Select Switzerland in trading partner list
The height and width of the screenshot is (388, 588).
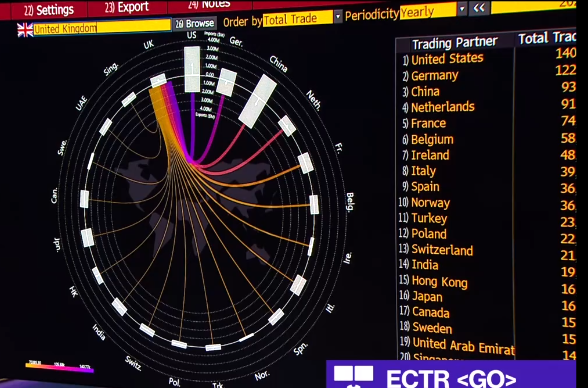coord(442,250)
